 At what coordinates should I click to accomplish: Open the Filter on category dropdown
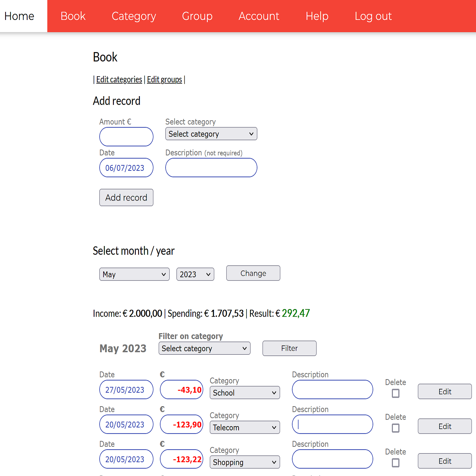[x=204, y=348]
